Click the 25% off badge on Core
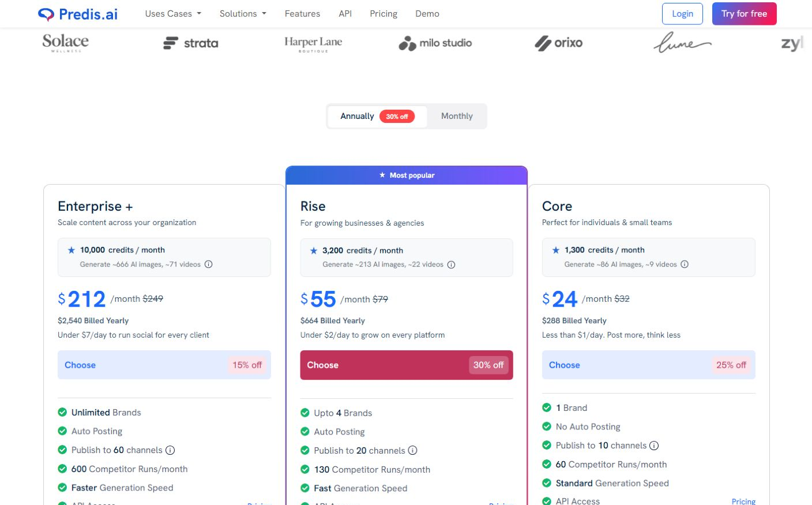This screenshot has height=505, width=812. [731, 365]
